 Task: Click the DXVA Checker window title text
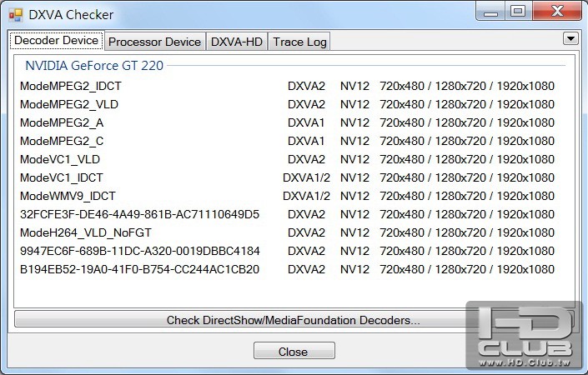(x=71, y=15)
